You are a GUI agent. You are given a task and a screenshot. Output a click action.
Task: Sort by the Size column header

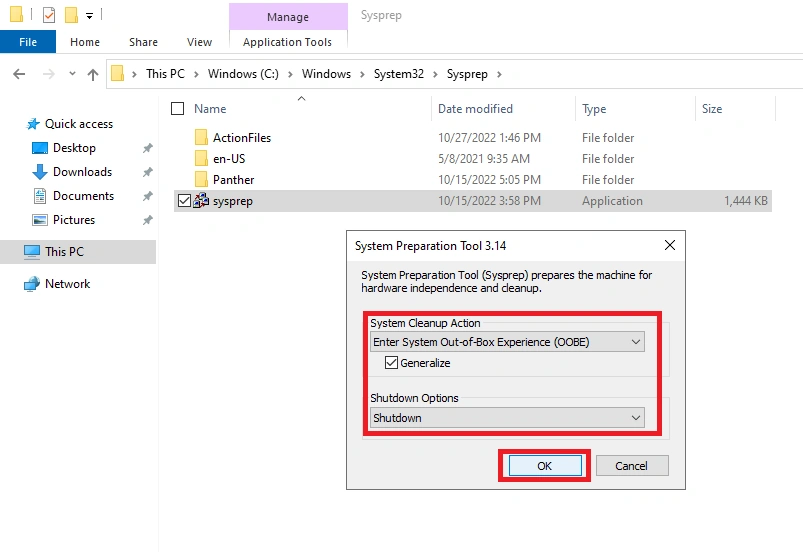712,109
